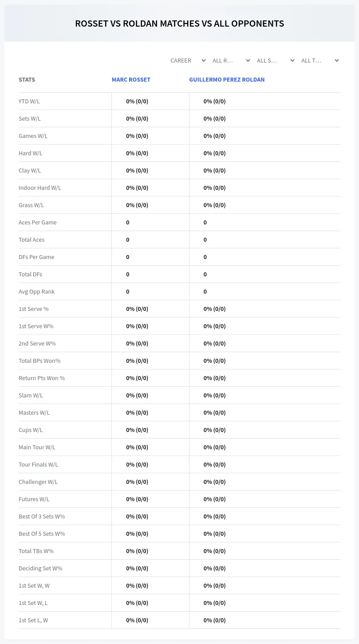Click the page title heading
Screen dimensions: 359x644
tap(179, 24)
